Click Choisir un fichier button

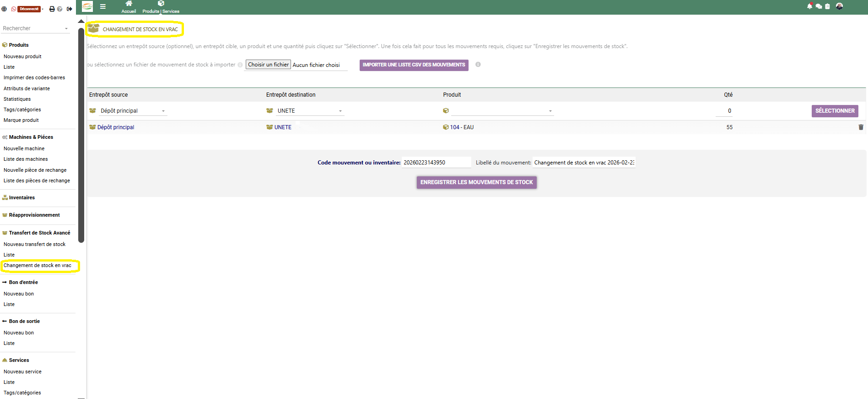click(268, 65)
